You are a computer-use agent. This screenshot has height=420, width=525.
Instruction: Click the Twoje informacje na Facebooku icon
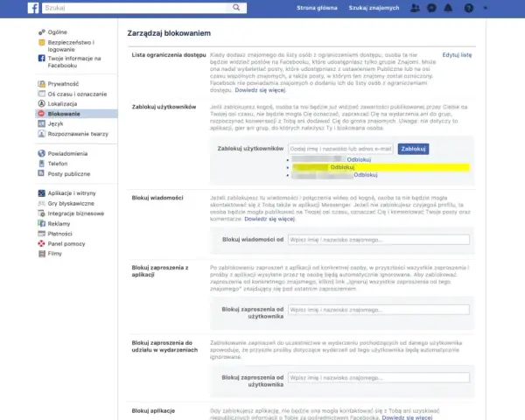tap(41, 59)
